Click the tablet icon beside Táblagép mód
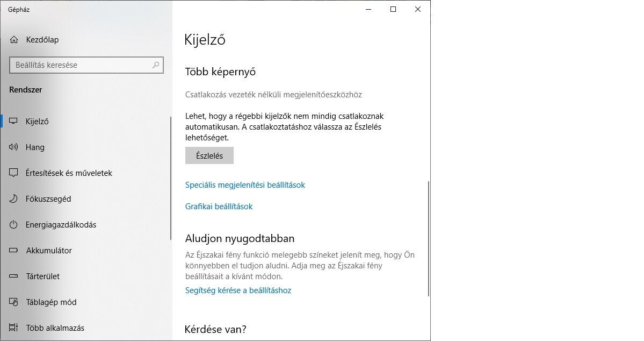Viewport: 644px width, 341px height. click(13, 302)
